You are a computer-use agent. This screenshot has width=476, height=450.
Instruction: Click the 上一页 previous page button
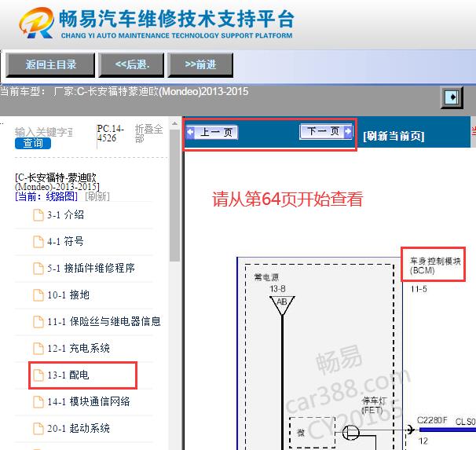click(x=212, y=132)
